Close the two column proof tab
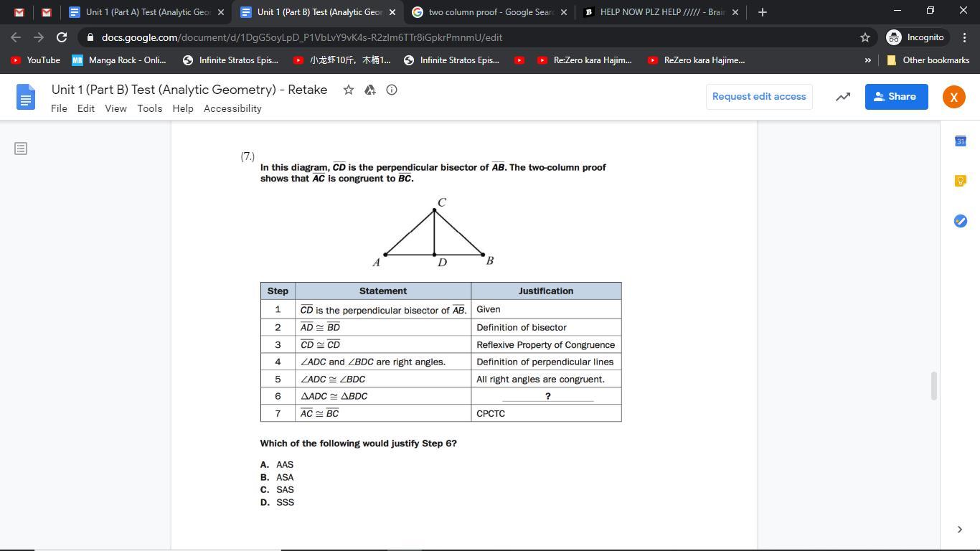Viewport: 980px width, 551px height. click(x=564, y=12)
